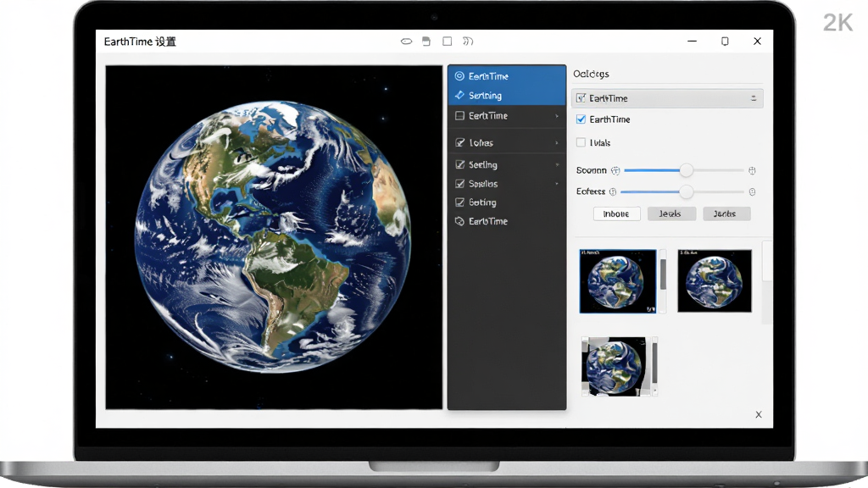Expand the Spalios row chevron

point(557,184)
